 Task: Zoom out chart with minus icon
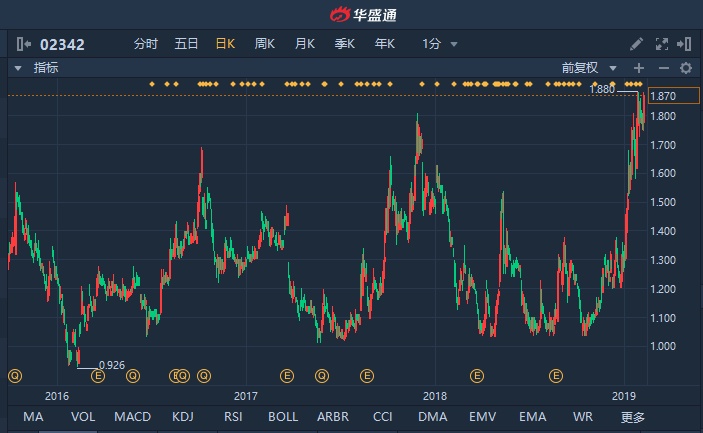[x=663, y=68]
